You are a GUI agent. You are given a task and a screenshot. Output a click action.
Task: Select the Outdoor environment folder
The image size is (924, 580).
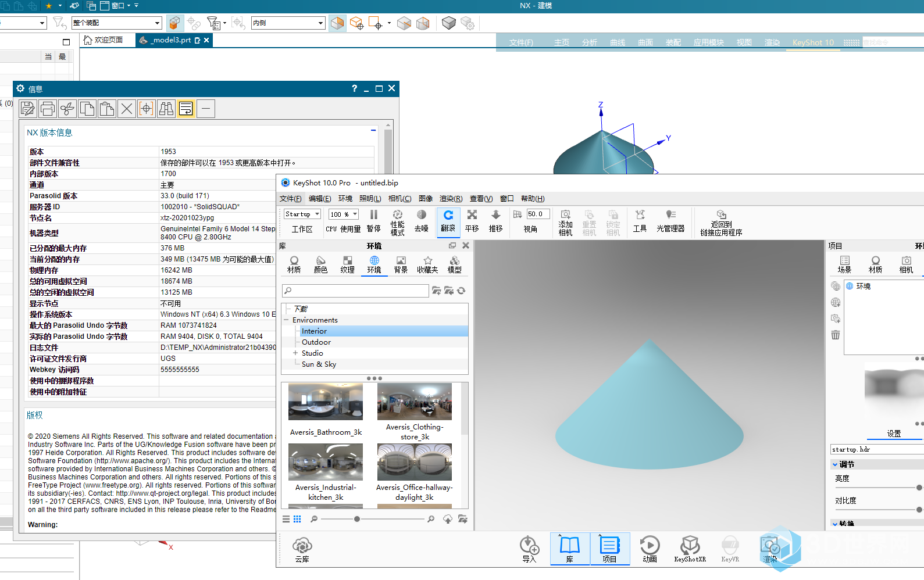tap(316, 342)
